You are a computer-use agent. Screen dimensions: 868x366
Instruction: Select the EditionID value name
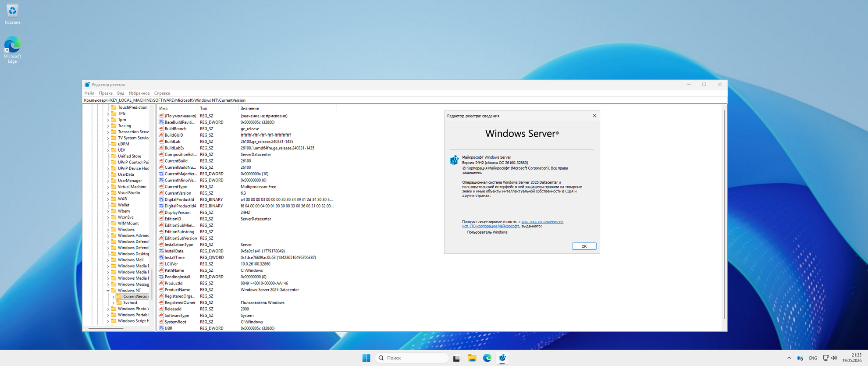(x=173, y=219)
